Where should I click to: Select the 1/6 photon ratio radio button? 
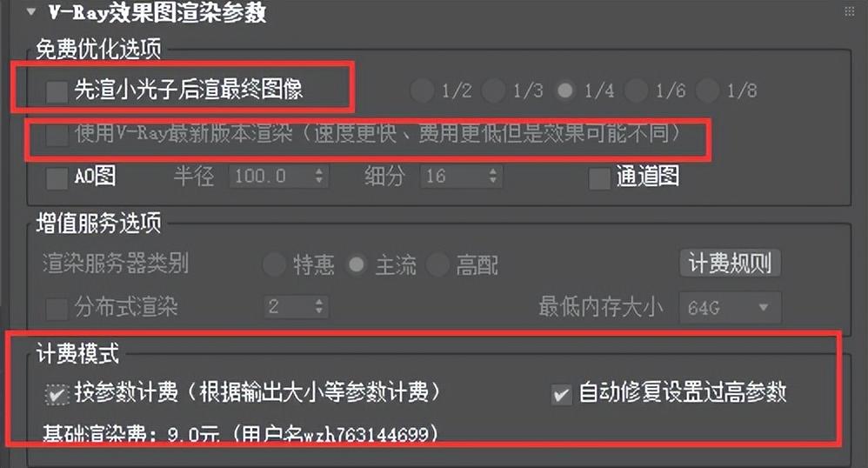coord(636,90)
